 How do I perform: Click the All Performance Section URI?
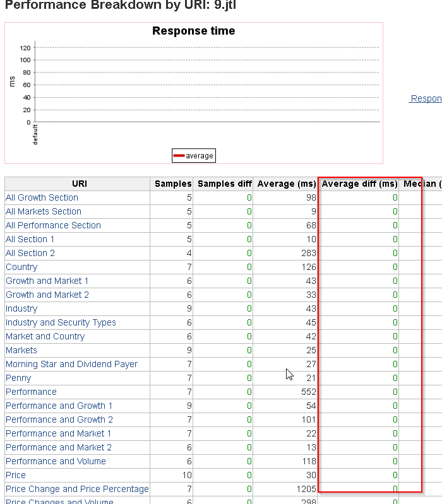[53, 225]
